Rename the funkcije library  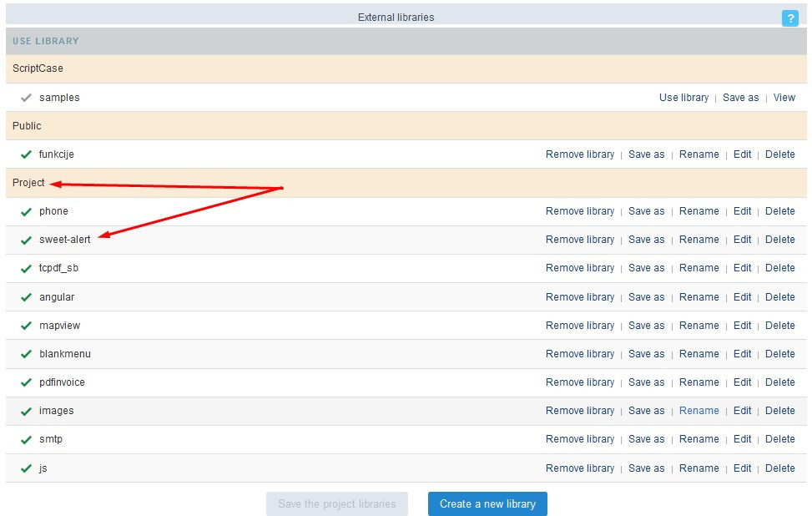click(699, 154)
